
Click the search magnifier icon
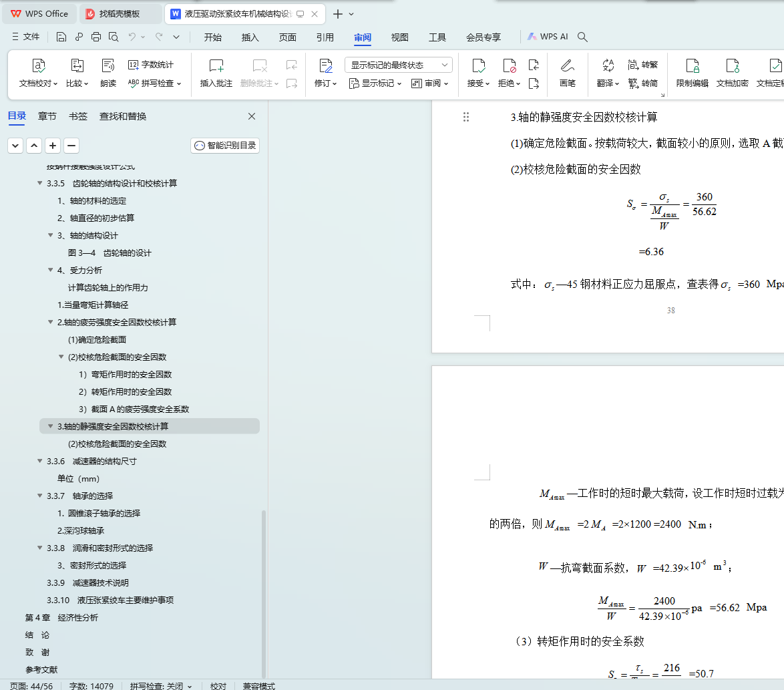(582, 37)
